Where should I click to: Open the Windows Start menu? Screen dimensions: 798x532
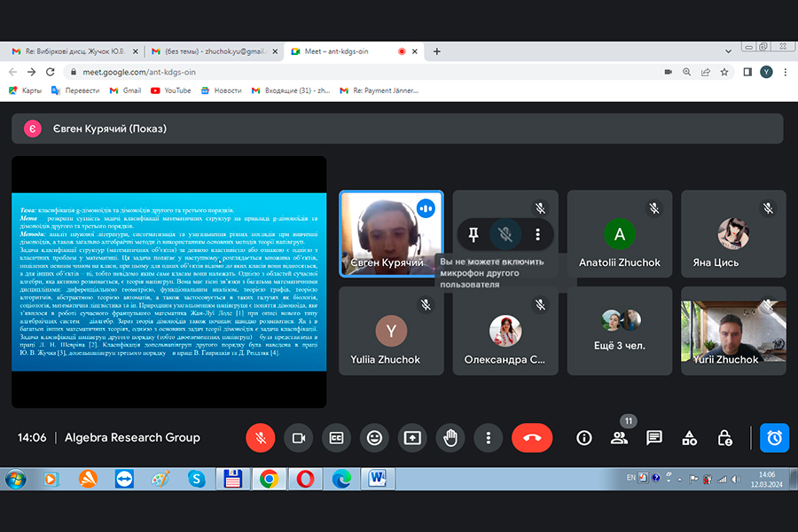coord(15,479)
